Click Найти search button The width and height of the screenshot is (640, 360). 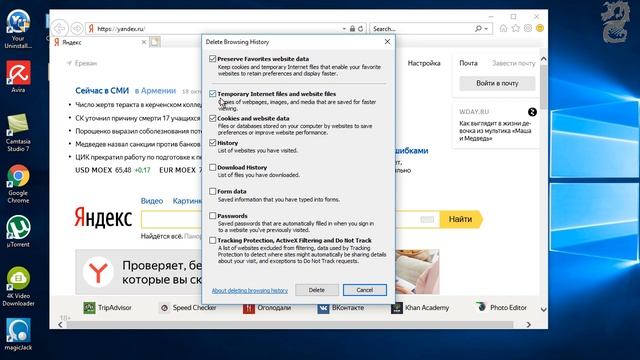tap(461, 219)
